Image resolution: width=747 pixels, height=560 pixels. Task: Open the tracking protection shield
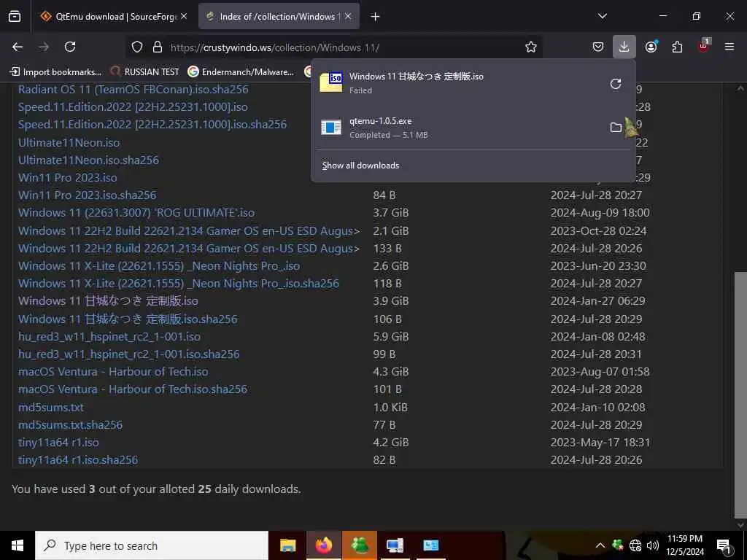pyautogui.click(x=137, y=47)
